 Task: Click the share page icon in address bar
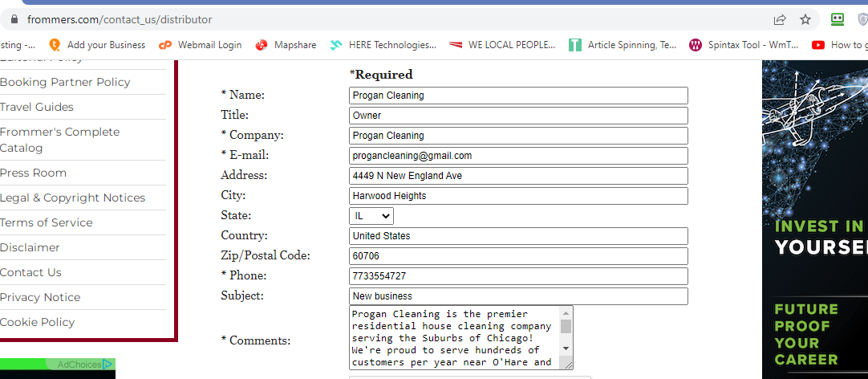(780, 20)
